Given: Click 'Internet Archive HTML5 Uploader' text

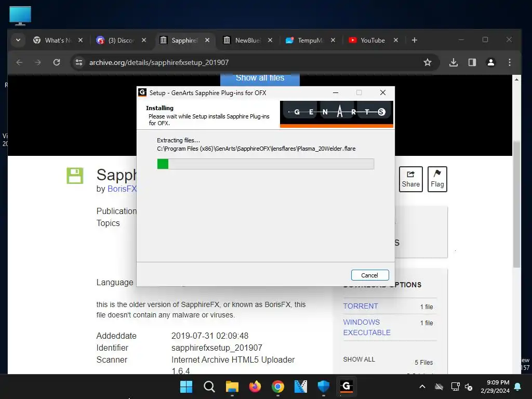Looking at the screenshot, I should point(233,360).
